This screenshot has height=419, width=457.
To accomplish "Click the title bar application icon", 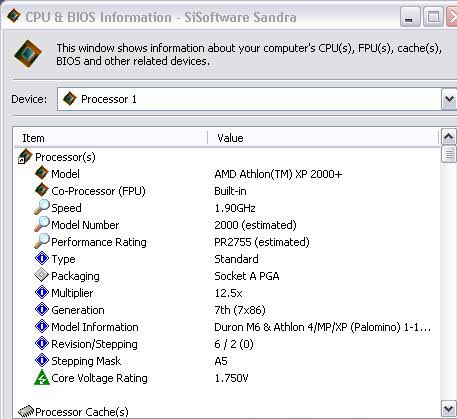I will click(13, 16).
